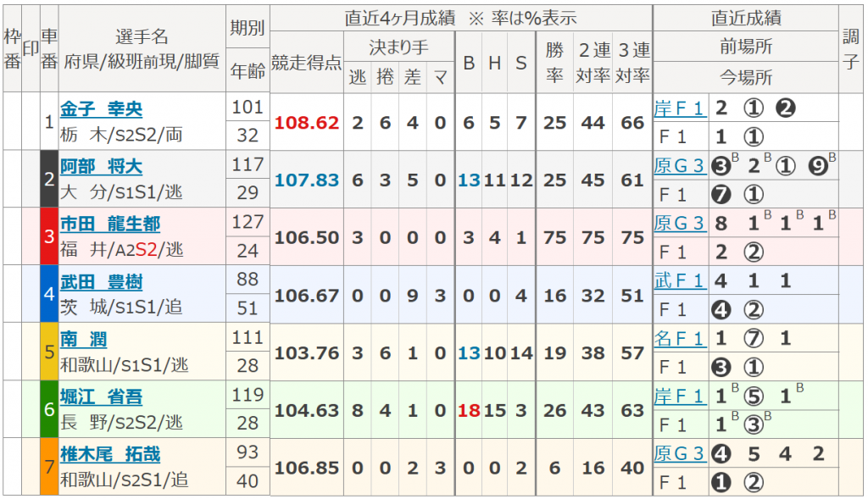Click the 市田 龍生都 racer name

click(109, 225)
